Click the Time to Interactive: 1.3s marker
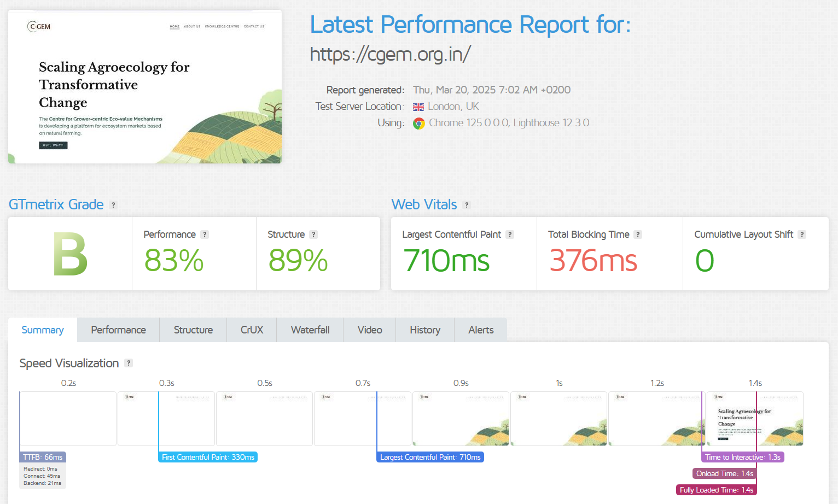The width and height of the screenshot is (838, 504). click(743, 457)
